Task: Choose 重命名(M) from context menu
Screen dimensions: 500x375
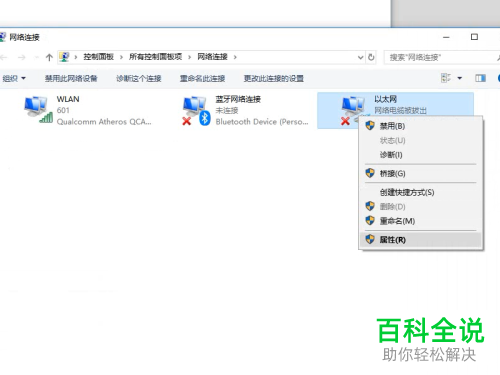Action: (x=421, y=221)
